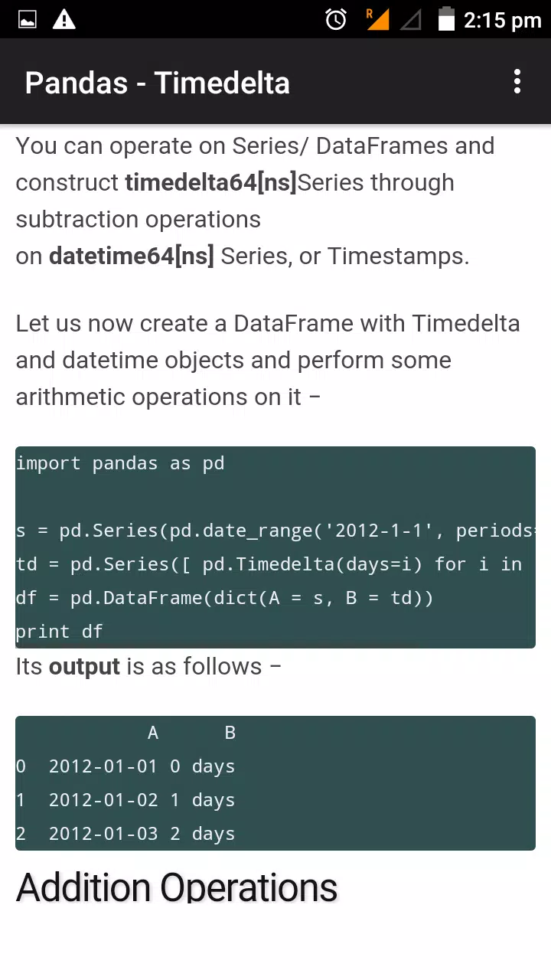Click the bold timedelta64[ns] text
551x980 pixels.
click(210, 183)
